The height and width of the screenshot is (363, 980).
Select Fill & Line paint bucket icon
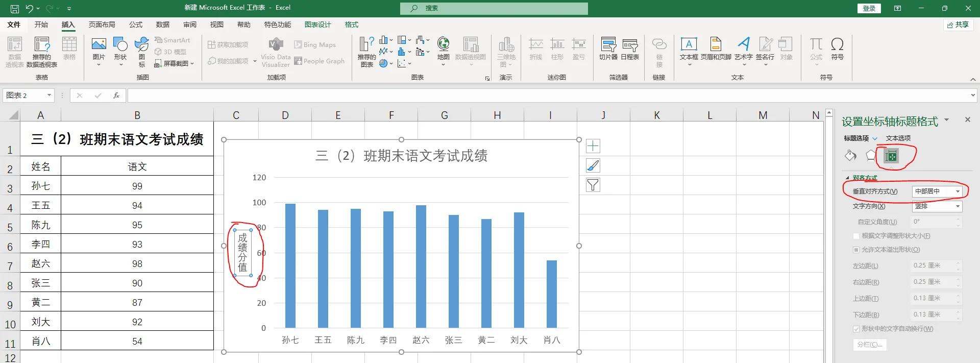[x=850, y=156]
